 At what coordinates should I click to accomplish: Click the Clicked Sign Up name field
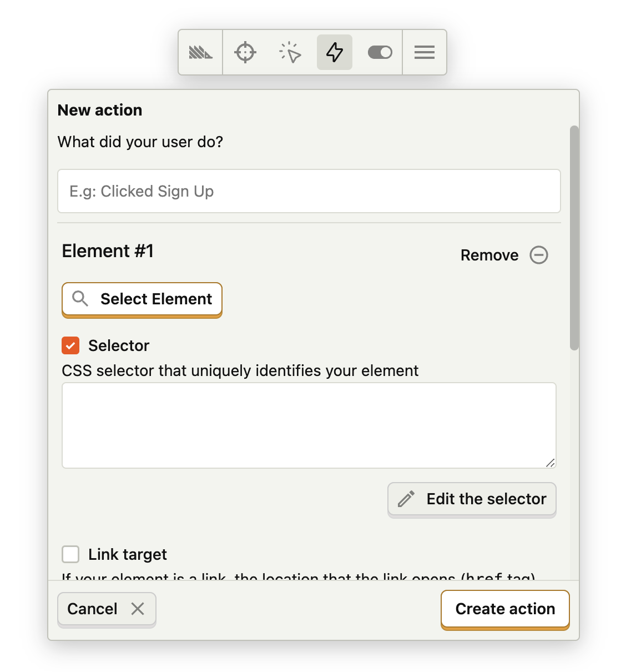coord(309,191)
